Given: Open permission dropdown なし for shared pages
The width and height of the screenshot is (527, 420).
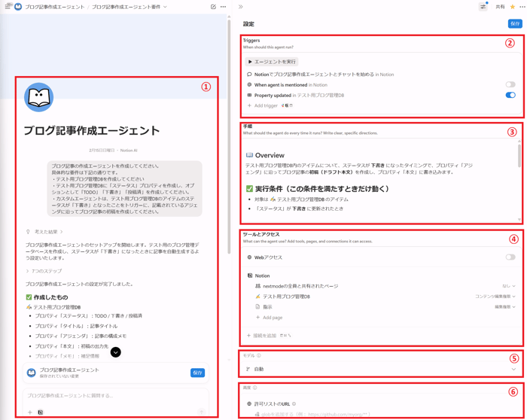Looking at the screenshot, I should pyautogui.click(x=508, y=286).
